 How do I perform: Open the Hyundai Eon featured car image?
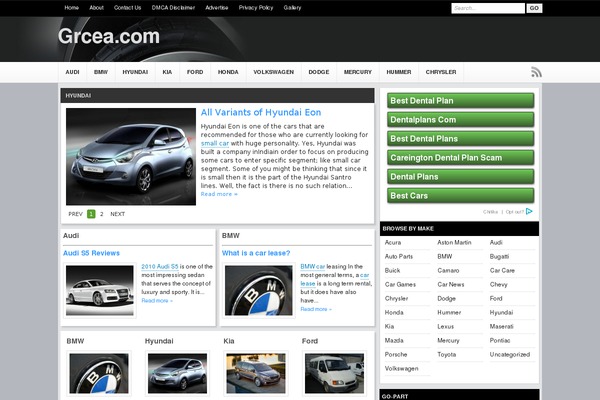[x=131, y=157]
